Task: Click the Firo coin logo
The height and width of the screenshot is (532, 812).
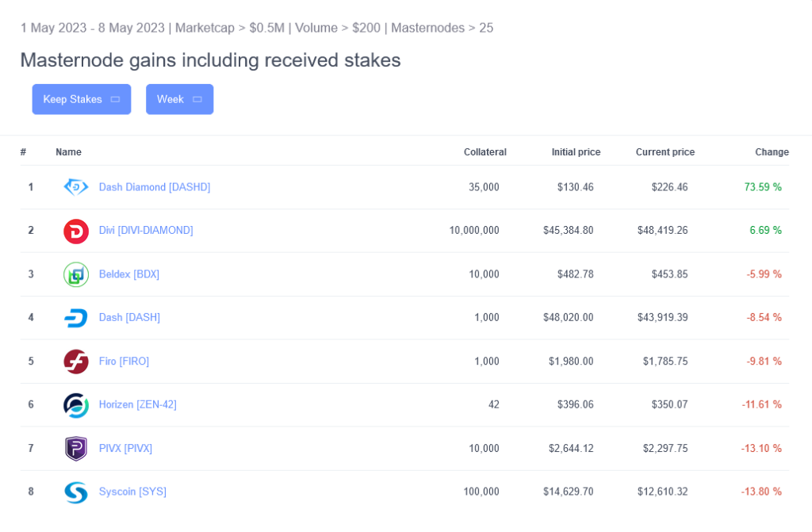Action: click(76, 362)
